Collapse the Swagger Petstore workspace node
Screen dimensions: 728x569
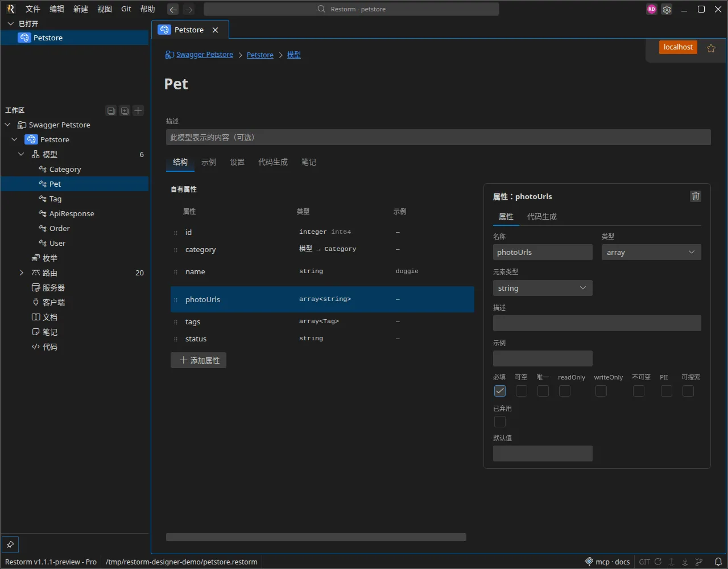point(8,125)
